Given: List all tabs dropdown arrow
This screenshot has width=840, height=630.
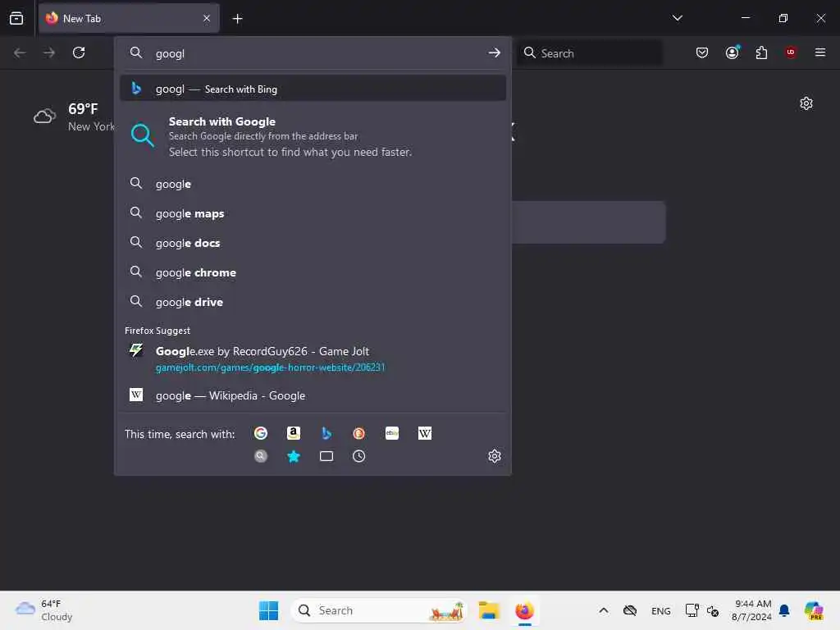Looking at the screenshot, I should (x=677, y=18).
